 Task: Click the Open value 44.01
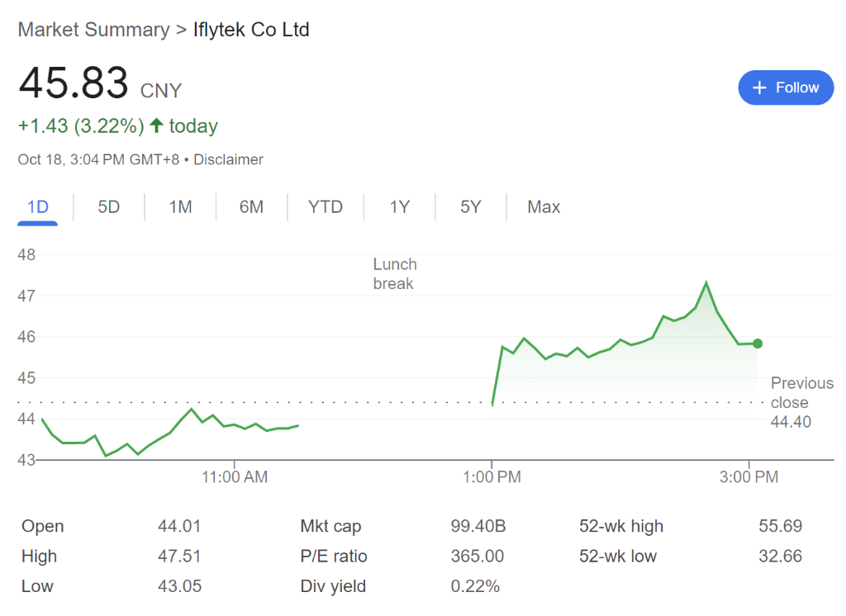[x=179, y=526]
